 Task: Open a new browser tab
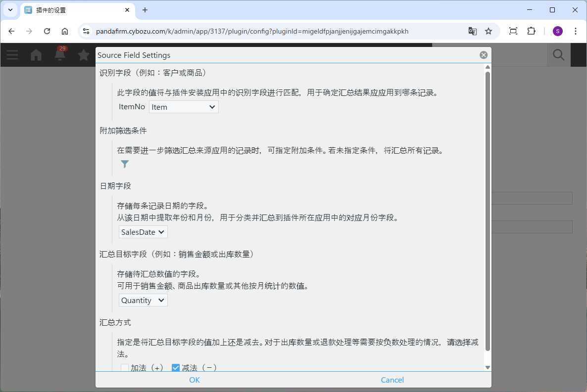tap(145, 10)
